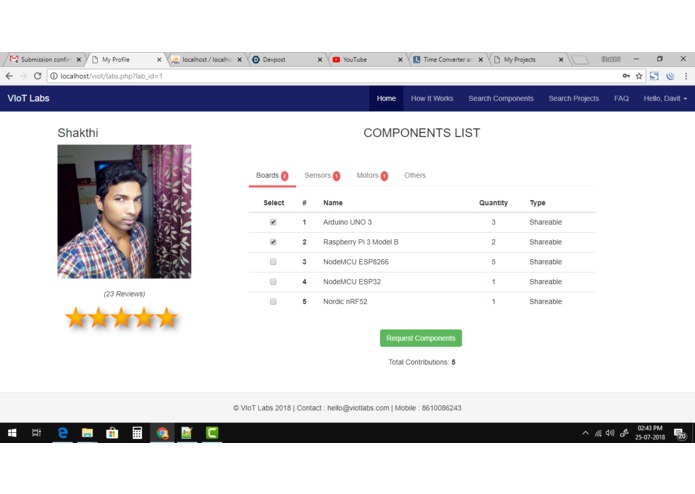Check the Nordic nRF52 checkbox
Viewport: 695px width, 494px height.
[273, 301]
